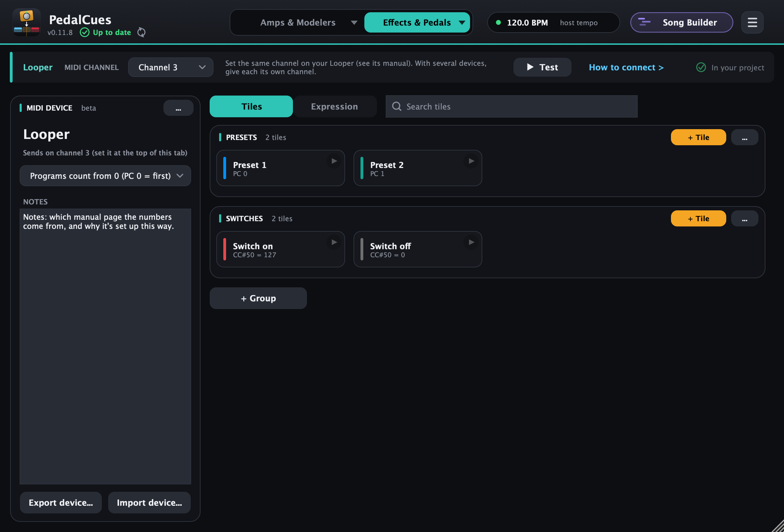784x532 pixels.
Task: Click the 120.0 BPM tempo display
Action: [x=527, y=22]
